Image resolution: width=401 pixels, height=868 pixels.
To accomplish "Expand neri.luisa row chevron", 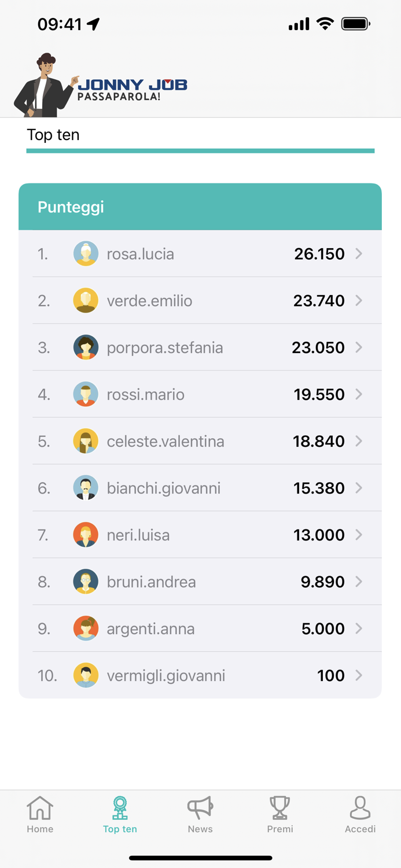I will [359, 535].
